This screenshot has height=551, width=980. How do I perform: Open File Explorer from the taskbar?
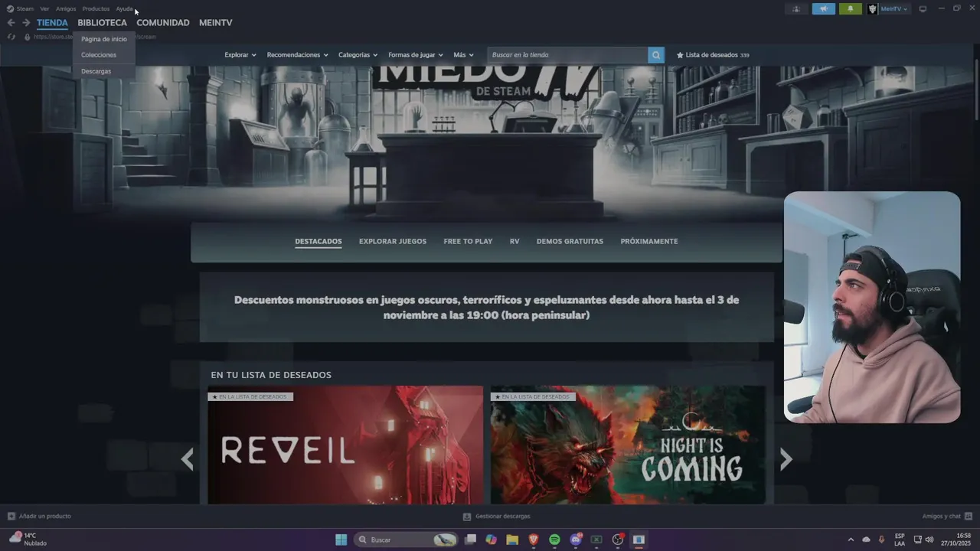512,540
